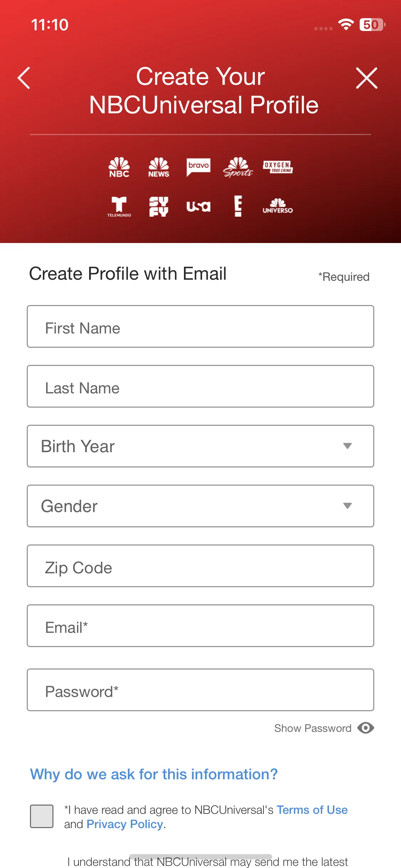This screenshot has height=868, width=401.
Task: Tap the NBC News logo
Action: pyautogui.click(x=159, y=167)
